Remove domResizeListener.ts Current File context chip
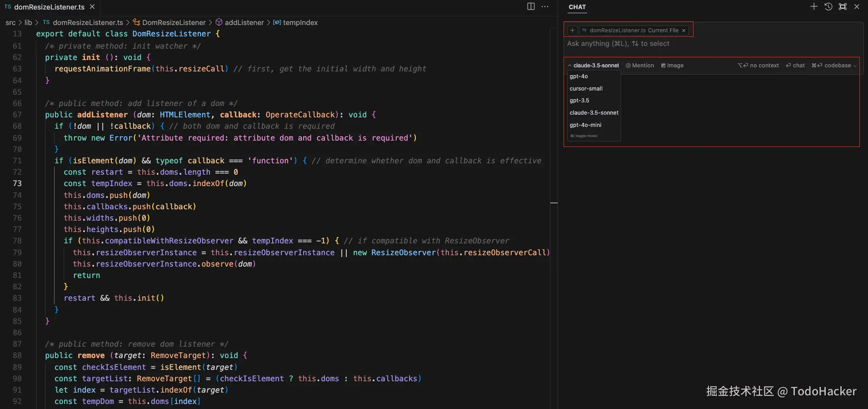Screen dimensions: 868x409 click(683, 30)
